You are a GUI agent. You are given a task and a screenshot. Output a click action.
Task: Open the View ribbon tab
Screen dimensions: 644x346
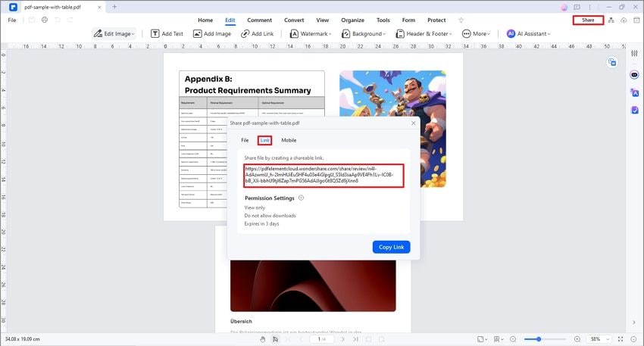(x=323, y=20)
